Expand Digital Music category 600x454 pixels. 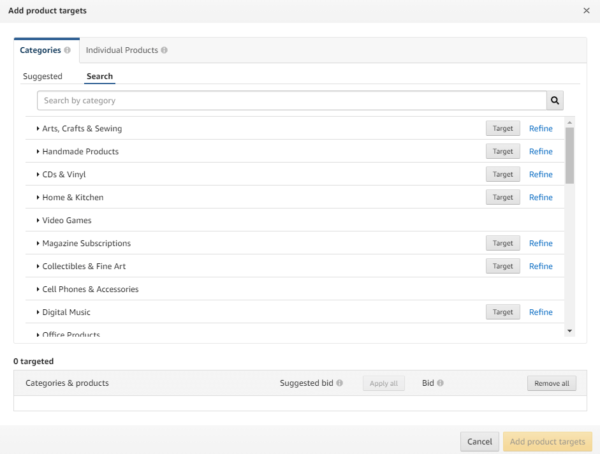pos(38,312)
